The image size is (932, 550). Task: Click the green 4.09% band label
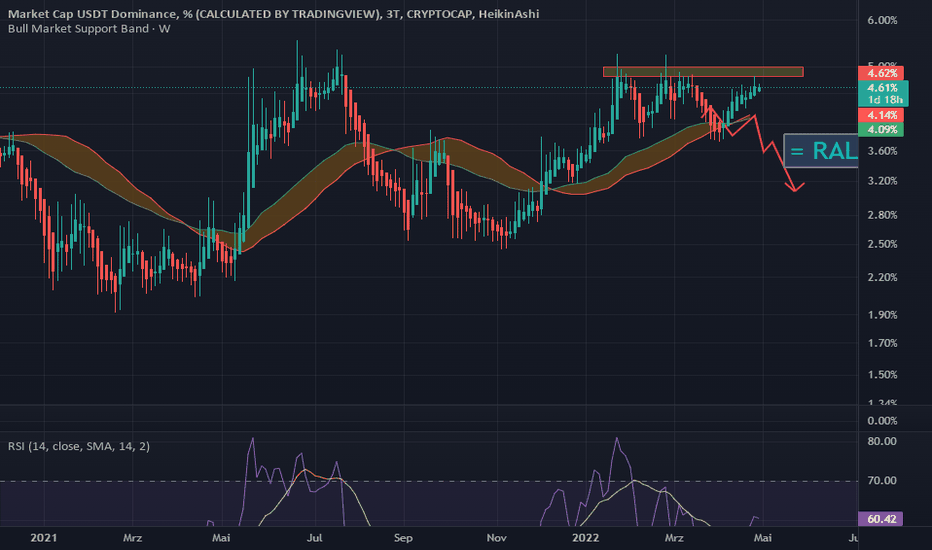pyautogui.click(x=881, y=129)
